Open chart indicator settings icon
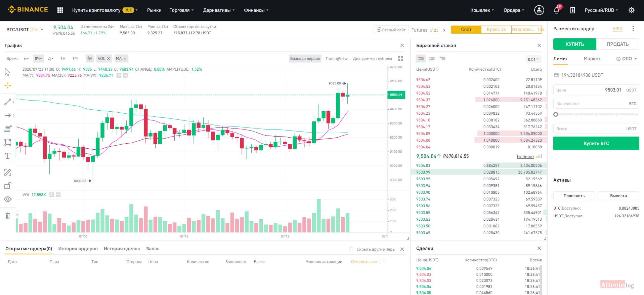644x295 pixels. (x=89, y=59)
